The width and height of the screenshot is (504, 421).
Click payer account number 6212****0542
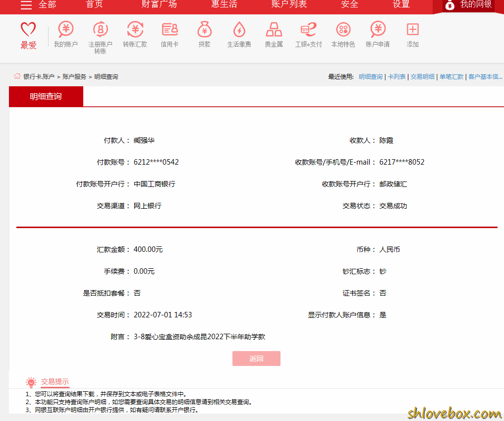(156, 162)
